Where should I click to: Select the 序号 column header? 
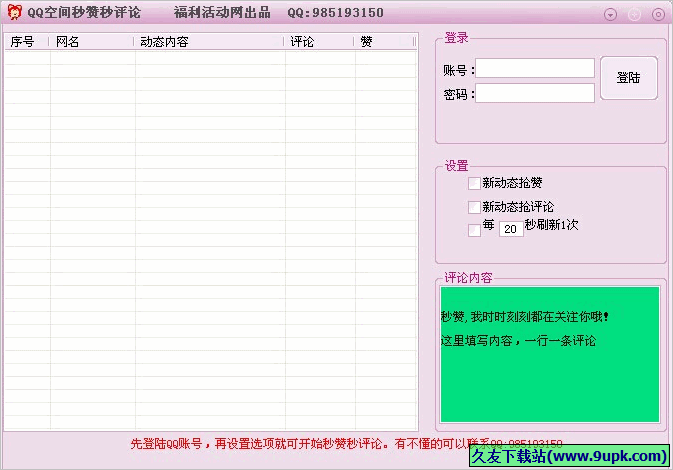coord(27,42)
